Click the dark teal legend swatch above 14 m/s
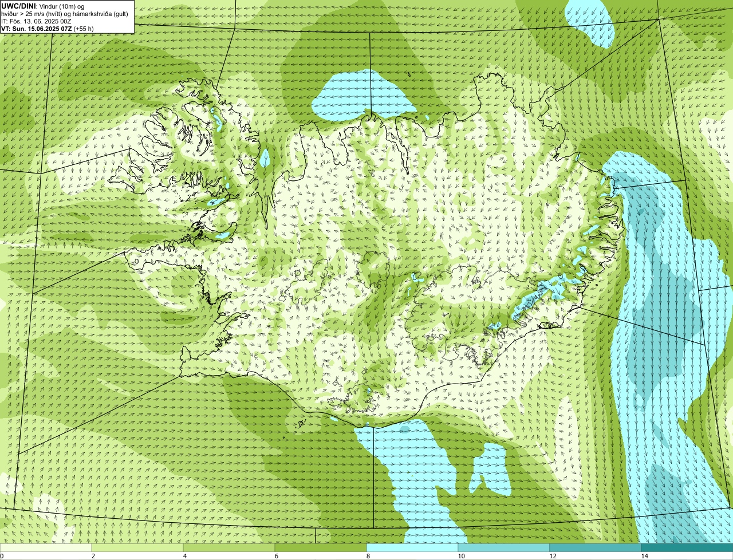Screen dimensions: 733x560 (687, 547)
